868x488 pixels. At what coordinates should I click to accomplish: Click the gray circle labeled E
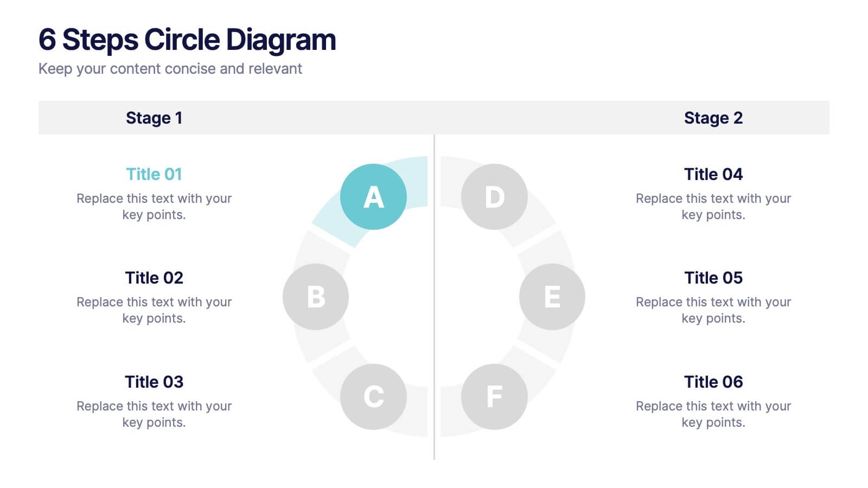click(x=552, y=297)
